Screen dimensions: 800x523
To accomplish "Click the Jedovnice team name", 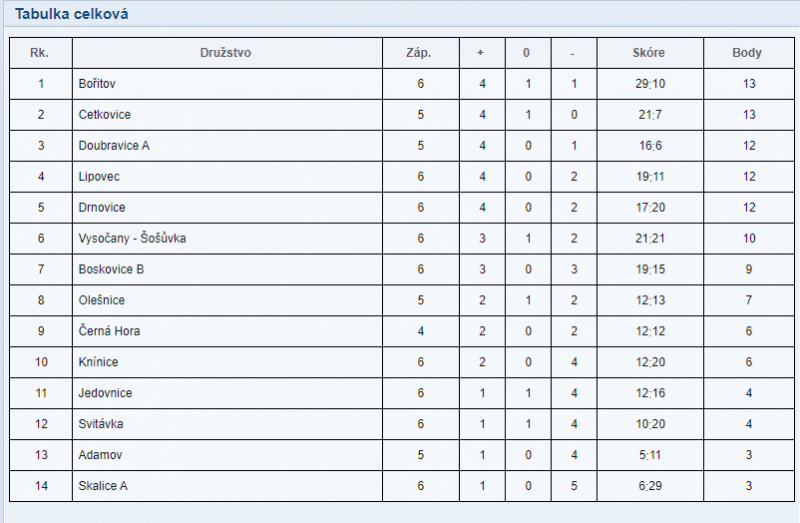I will coord(105,393).
